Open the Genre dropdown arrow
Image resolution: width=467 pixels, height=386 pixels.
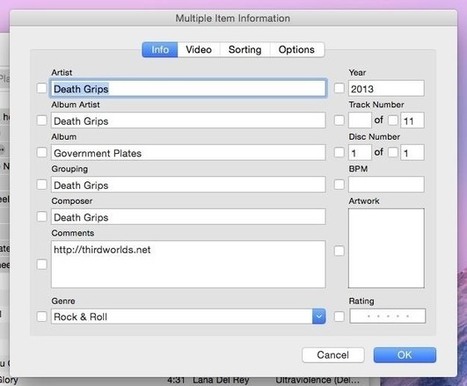coord(319,316)
